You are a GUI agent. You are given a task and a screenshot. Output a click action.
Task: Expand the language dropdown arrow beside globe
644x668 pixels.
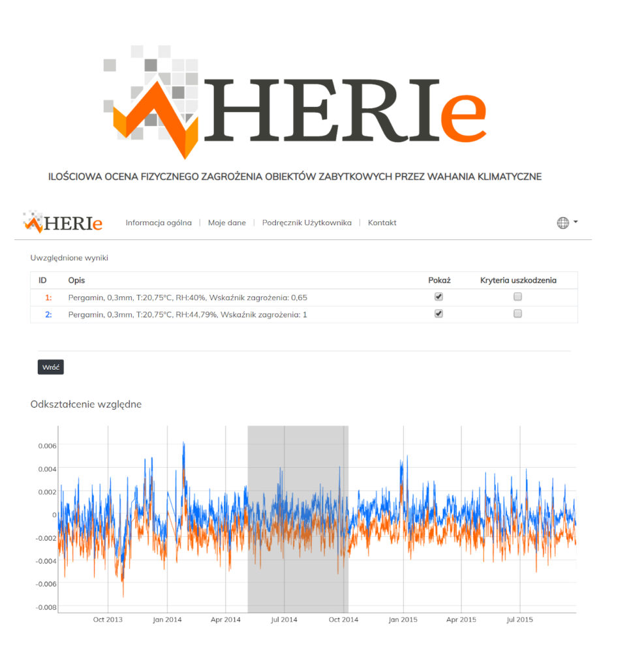(575, 222)
